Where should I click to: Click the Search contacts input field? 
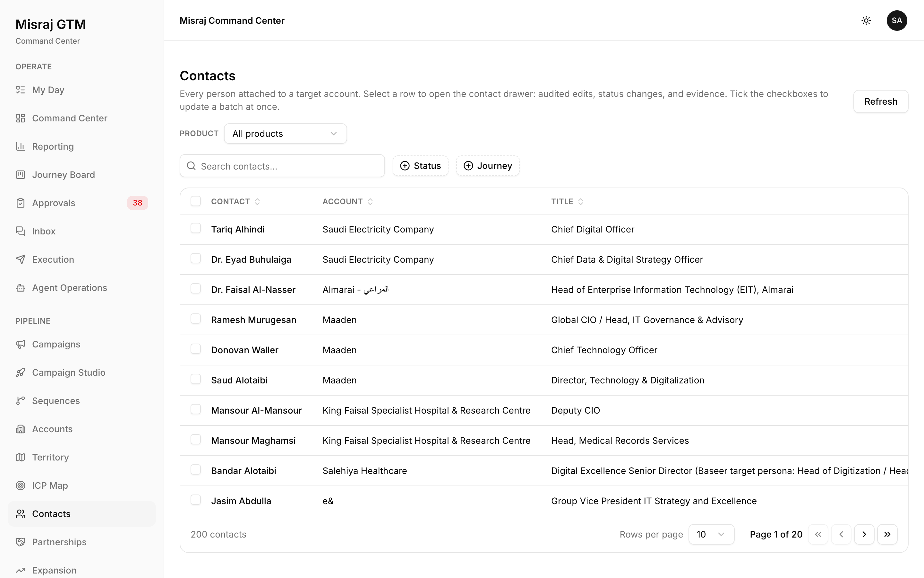pos(282,166)
